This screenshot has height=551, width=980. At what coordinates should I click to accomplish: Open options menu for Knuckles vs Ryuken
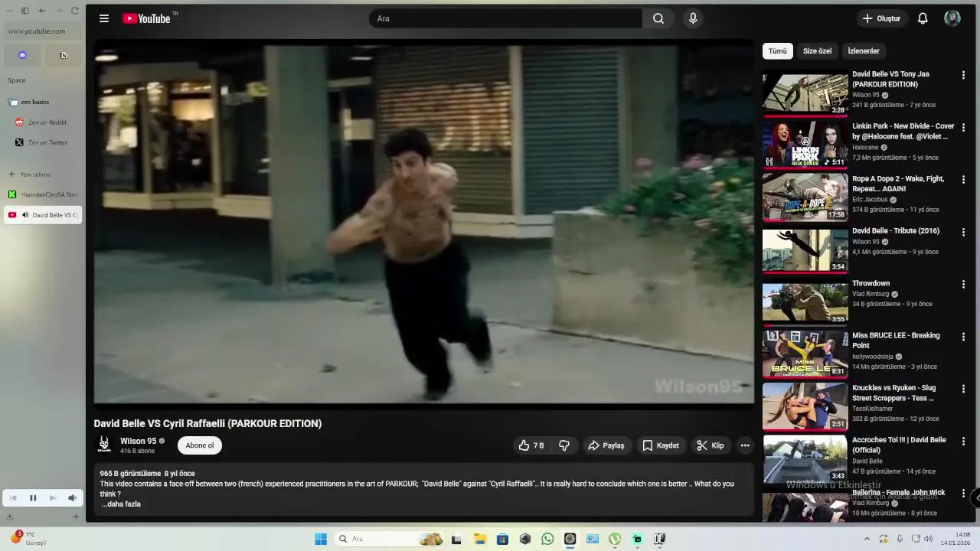(963, 389)
